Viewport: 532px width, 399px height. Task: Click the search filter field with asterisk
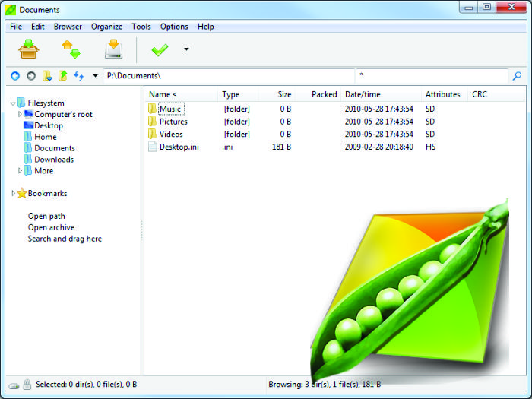click(x=432, y=76)
